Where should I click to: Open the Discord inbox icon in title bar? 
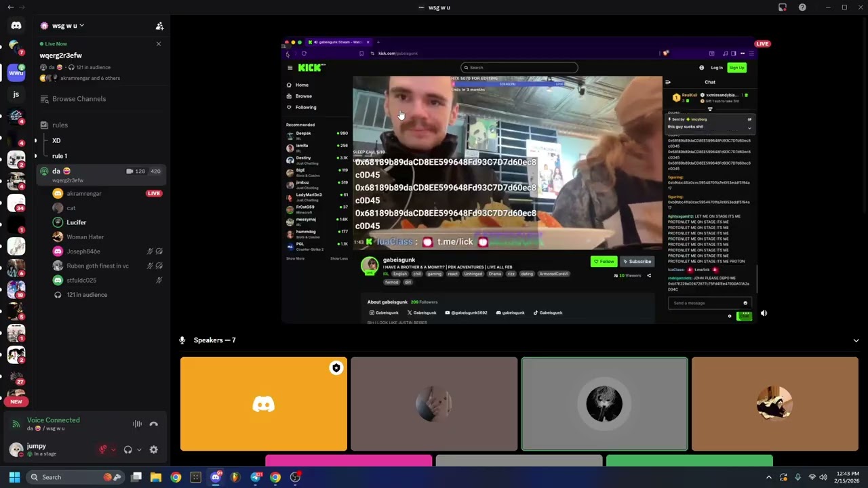click(783, 7)
